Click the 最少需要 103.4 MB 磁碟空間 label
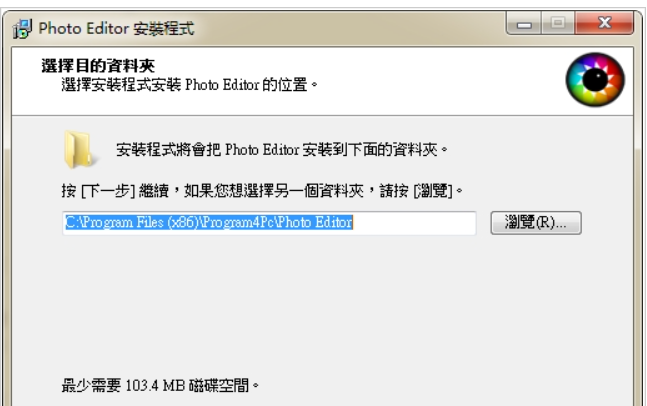This screenshot has height=406, width=647. tap(160, 386)
